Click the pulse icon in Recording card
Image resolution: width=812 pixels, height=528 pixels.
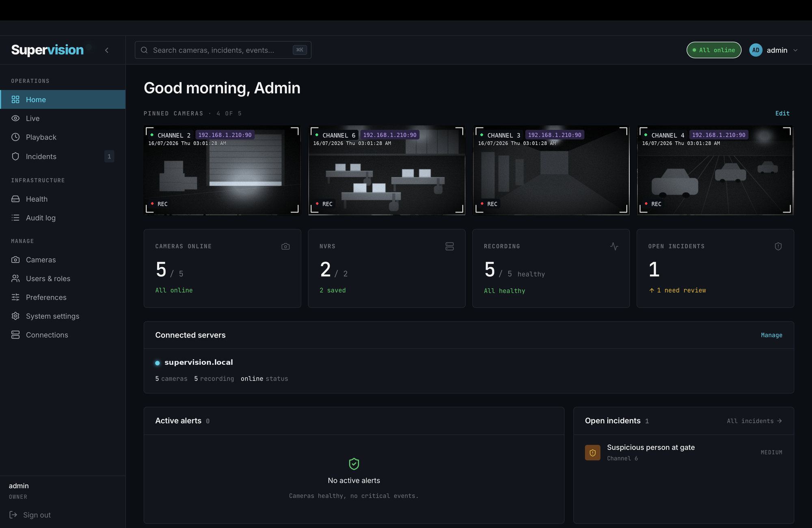coord(614,246)
